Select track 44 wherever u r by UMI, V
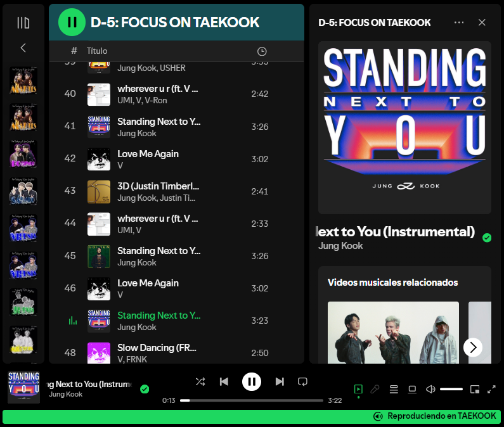The width and height of the screenshot is (504, 427). [x=176, y=224]
